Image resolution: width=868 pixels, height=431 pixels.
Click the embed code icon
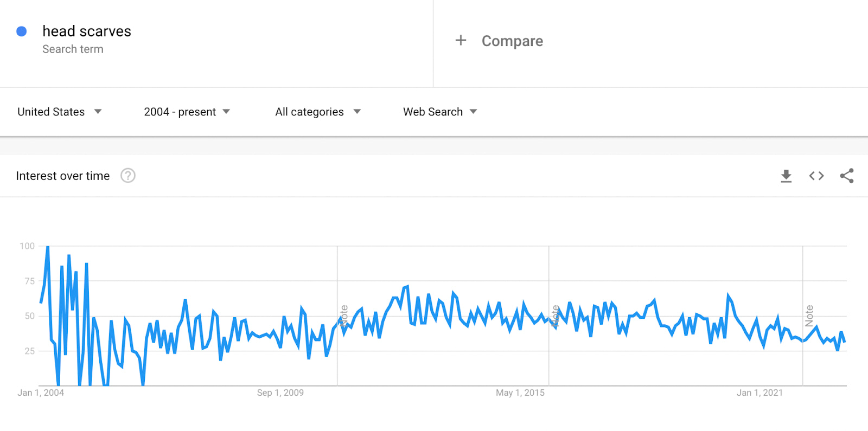[x=816, y=175]
